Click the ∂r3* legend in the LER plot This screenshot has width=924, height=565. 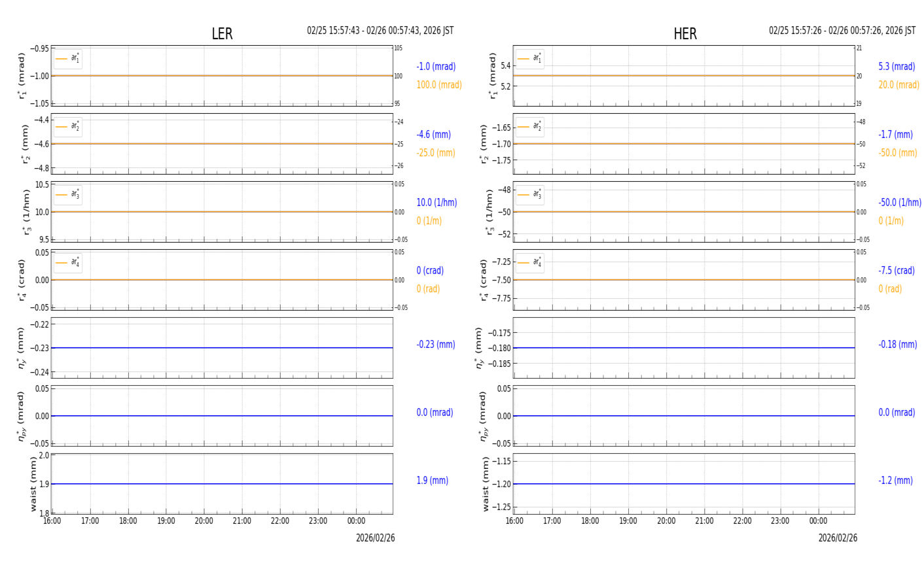pos(68,195)
